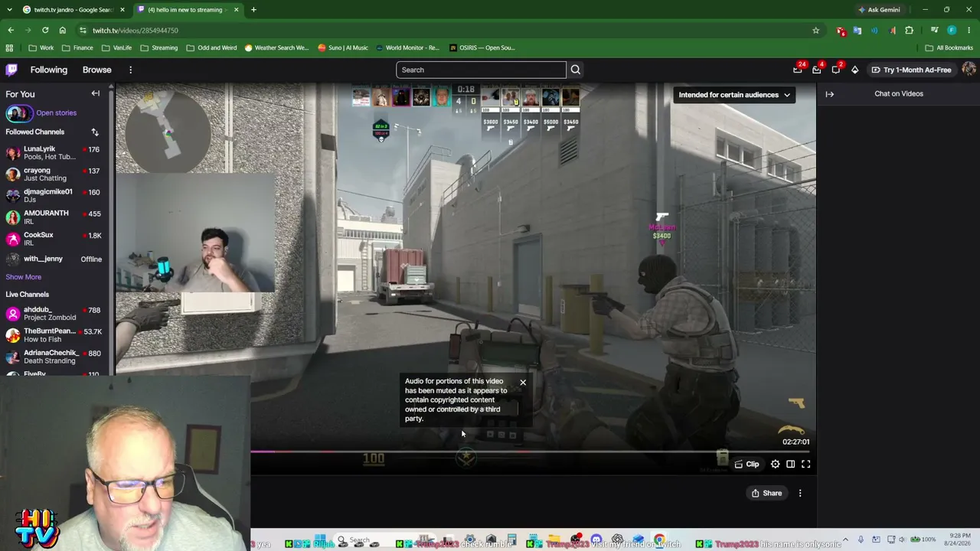Click Ask Gemini button
The width and height of the screenshot is (980, 551).
pyautogui.click(x=879, y=10)
